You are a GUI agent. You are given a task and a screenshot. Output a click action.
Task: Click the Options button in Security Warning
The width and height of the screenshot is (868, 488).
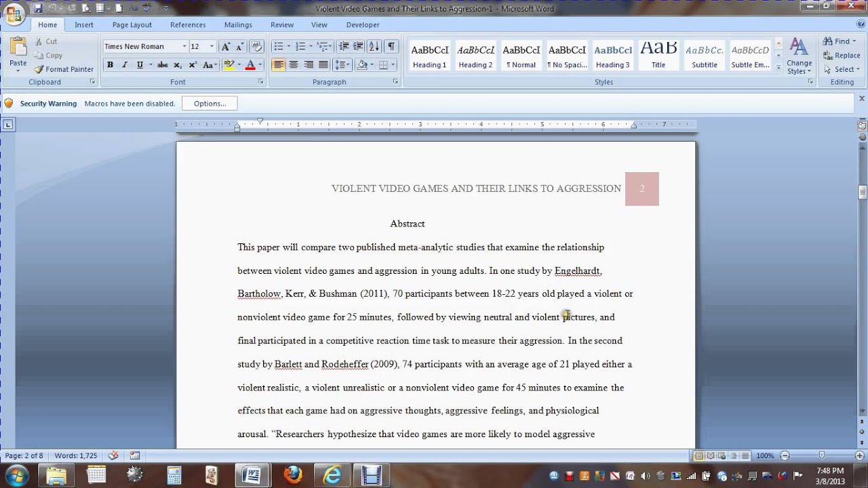click(210, 104)
